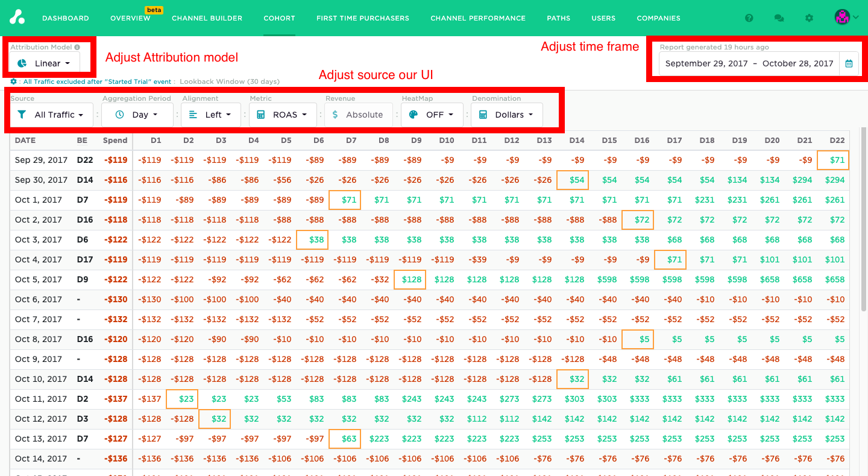Open the Left alignment dropdown
868x476 pixels.
211,115
